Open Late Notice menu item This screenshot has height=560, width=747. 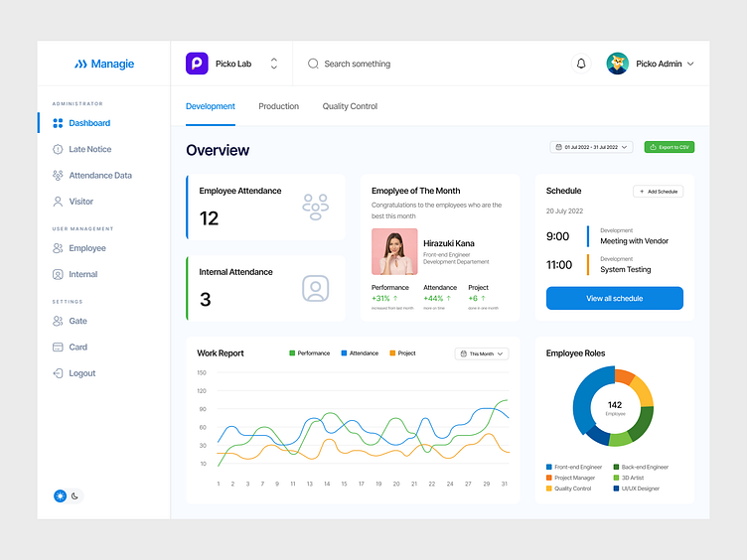pos(90,149)
